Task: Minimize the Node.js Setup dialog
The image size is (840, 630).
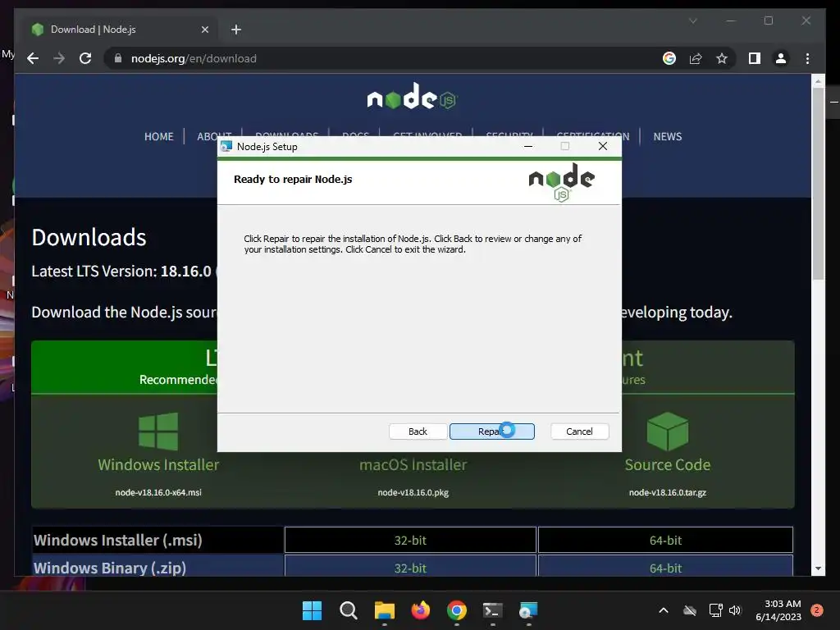Action: coord(528,146)
